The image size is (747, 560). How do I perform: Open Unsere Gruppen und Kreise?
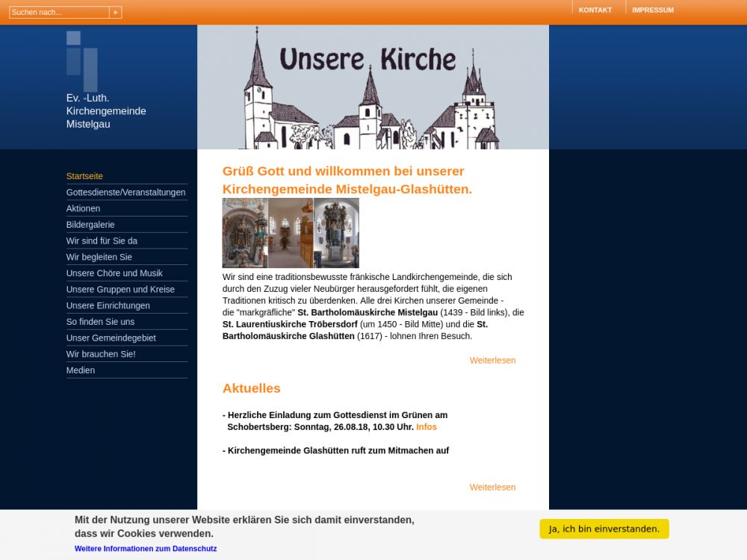click(120, 290)
